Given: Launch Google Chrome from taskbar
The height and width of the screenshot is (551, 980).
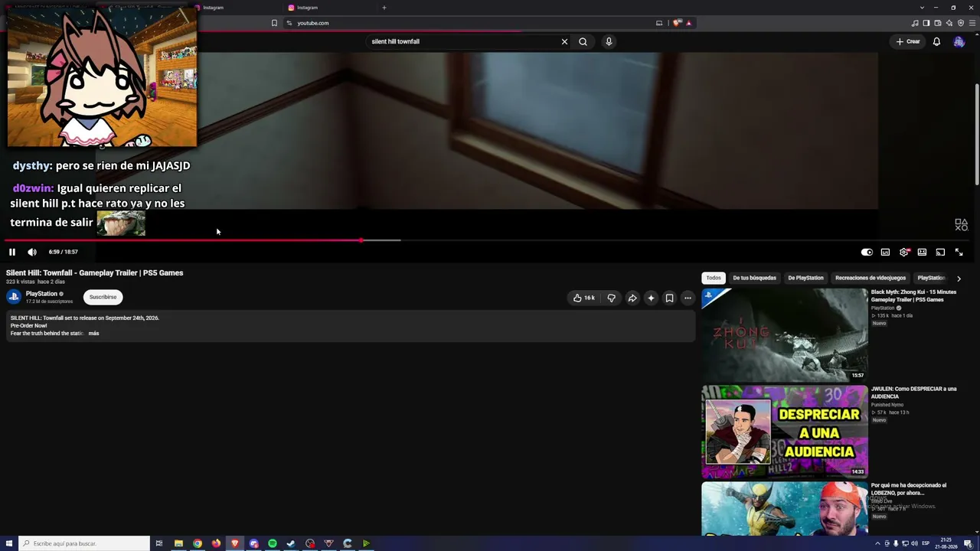Looking at the screenshot, I should coord(198,543).
